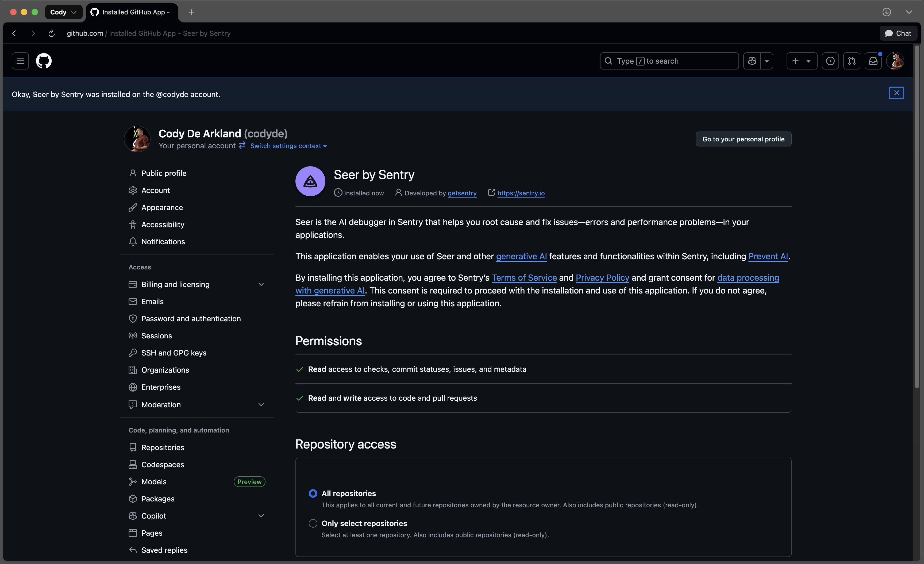924x564 pixels.
Task: Open the GitHub hamburger navigation menu
Action: point(20,61)
